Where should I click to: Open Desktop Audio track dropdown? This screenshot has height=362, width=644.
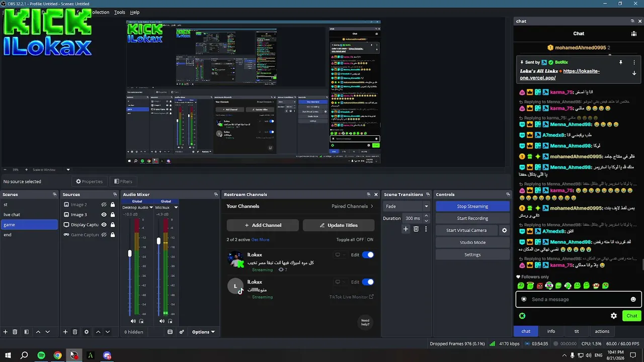pos(151,207)
